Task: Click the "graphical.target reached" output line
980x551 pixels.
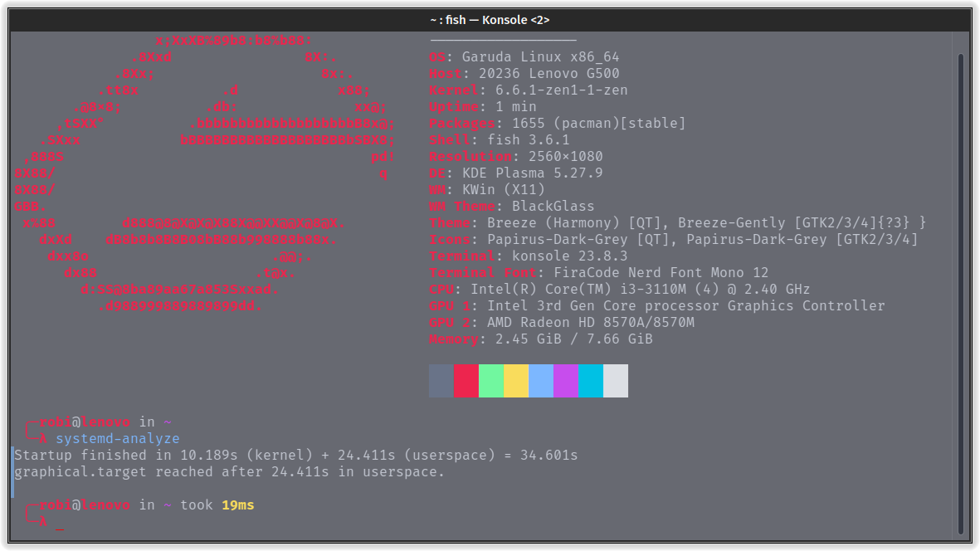Action: [x=229, y=472]
